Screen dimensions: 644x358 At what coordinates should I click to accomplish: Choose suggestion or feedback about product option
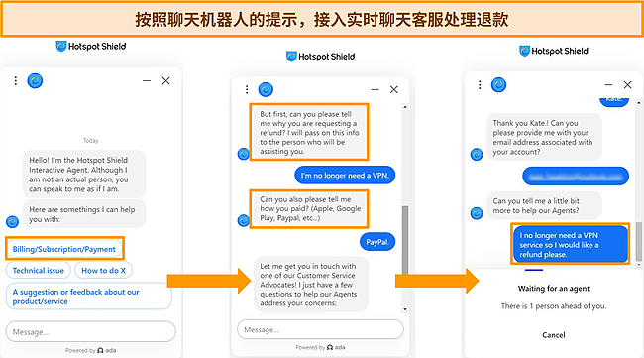point(89,297)
